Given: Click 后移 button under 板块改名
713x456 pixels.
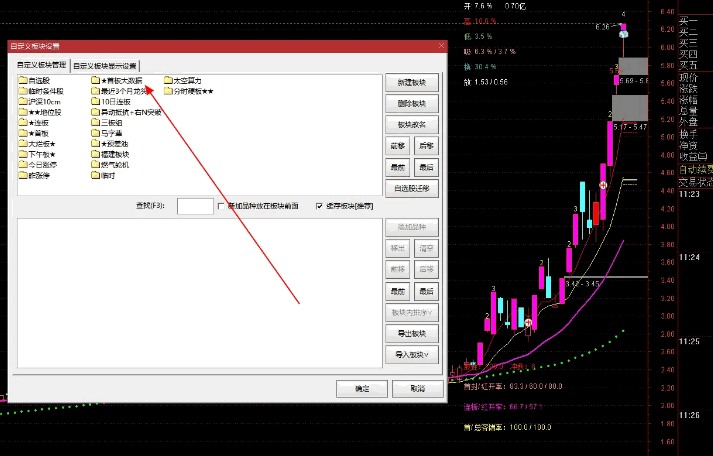Looking at the screenshot, I should pos(427,146).
